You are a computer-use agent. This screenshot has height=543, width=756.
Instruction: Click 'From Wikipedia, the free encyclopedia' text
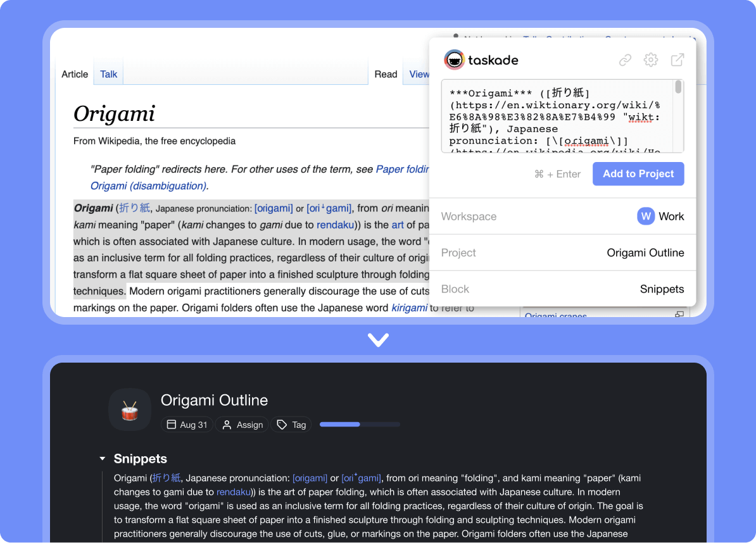pyautogui.click(x=154, y=141)
